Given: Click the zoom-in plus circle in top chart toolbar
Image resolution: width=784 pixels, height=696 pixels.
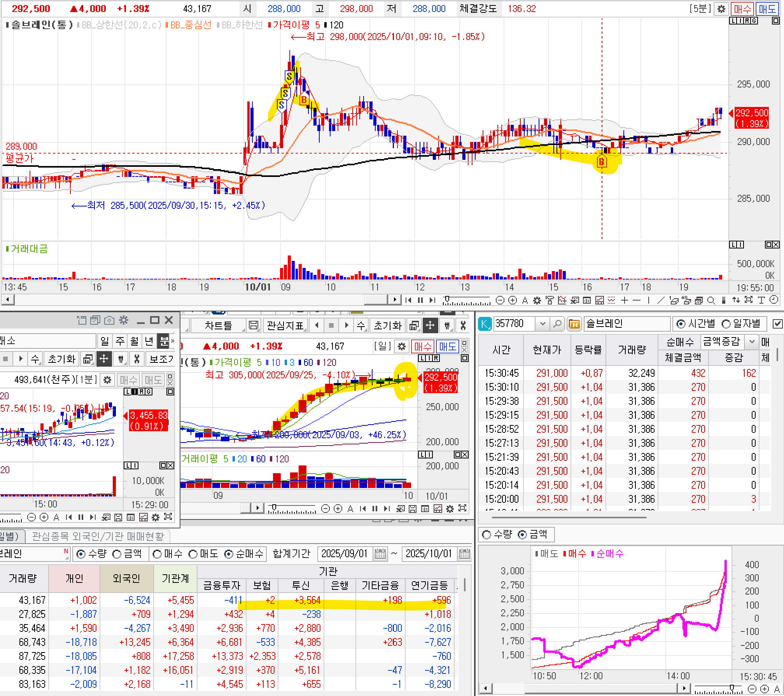Looking at the screenshot, I should [x=513, y=300].
